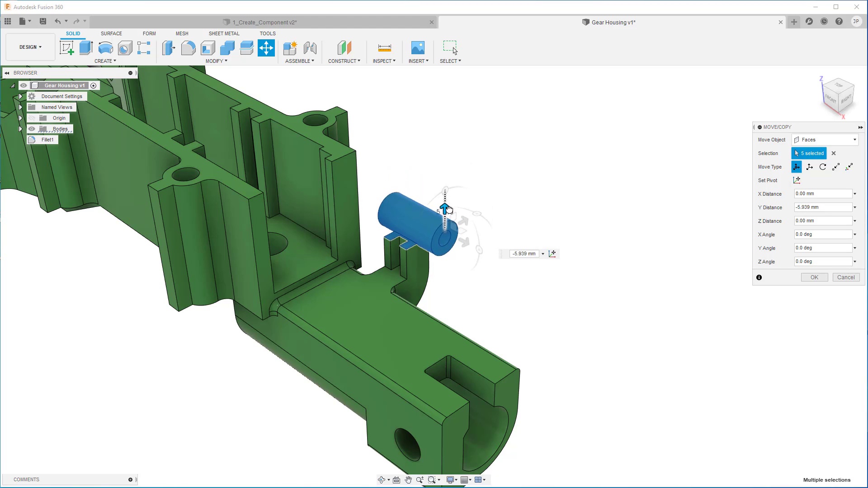Click the Fillet tool icon in toolbar
This screenshot has width=868, height=488.
tap(188, 47)
